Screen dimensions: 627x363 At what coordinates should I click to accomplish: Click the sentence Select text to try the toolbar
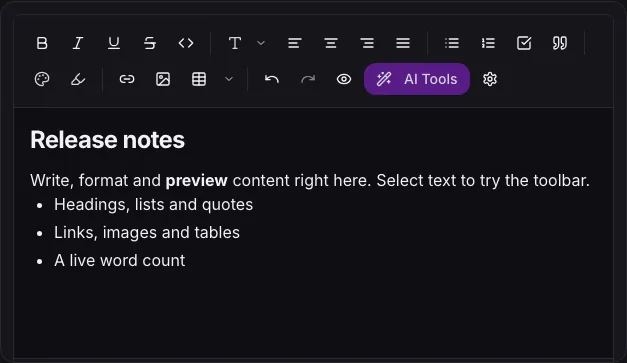[x=483, y=181]
